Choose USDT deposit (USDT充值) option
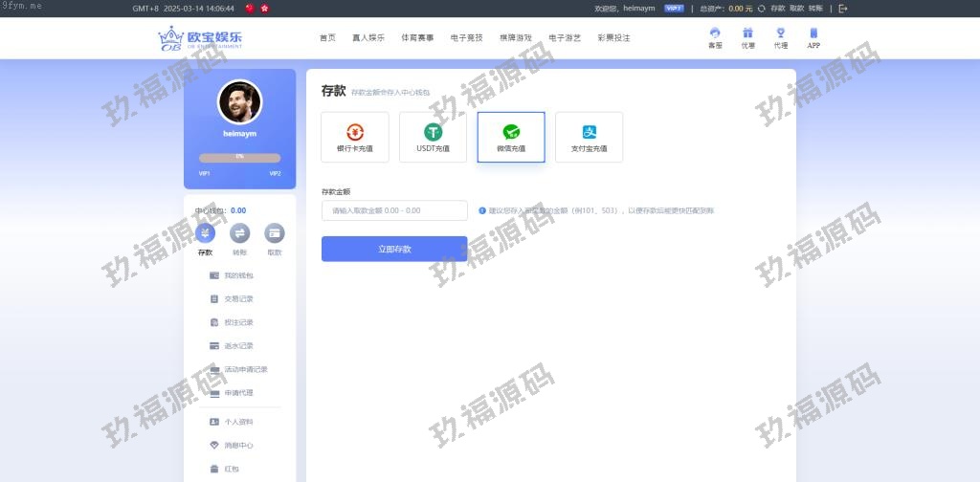980x482 pixels. [433, 137]
